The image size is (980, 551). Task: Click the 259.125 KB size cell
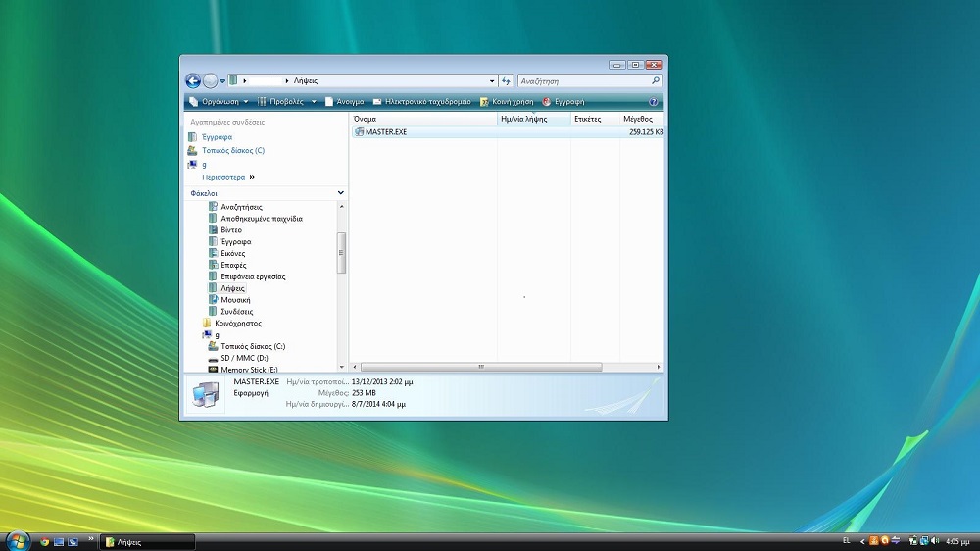[x=646, y=132]
